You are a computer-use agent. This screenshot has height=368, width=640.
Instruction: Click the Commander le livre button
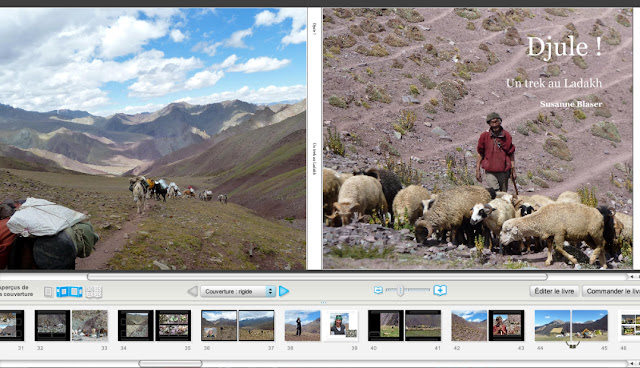611,291
